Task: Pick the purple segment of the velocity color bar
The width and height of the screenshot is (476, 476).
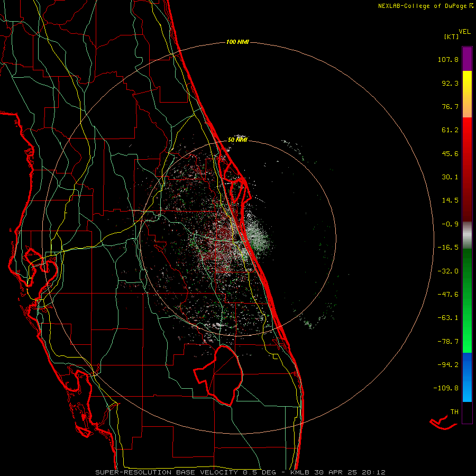Action: 467,59
